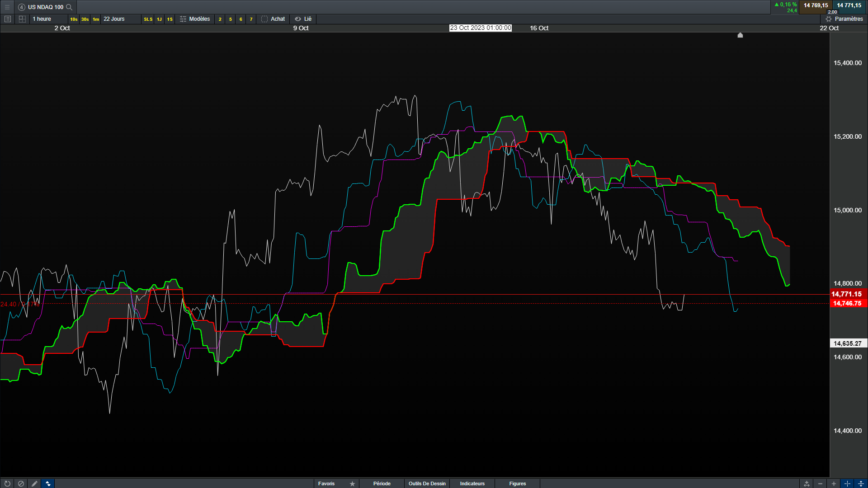Viewport: 868px width, 488px height.
Task: Click the Favoris star icon
Action: click(x=352, y=483)
